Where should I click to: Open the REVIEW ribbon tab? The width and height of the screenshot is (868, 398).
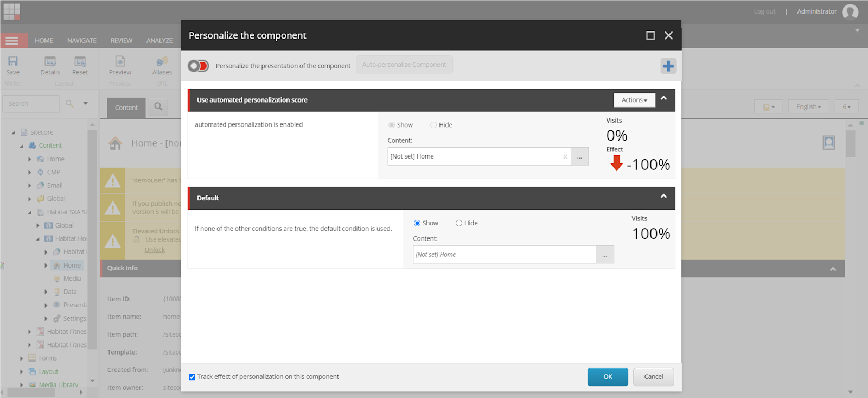(122, 41)
